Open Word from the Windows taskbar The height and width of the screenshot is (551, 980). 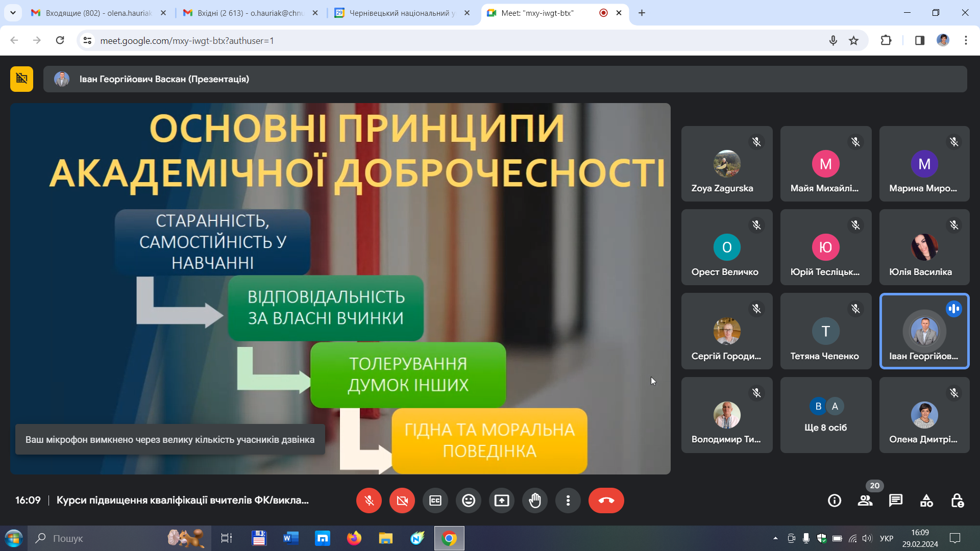click(x=291, y=538)
